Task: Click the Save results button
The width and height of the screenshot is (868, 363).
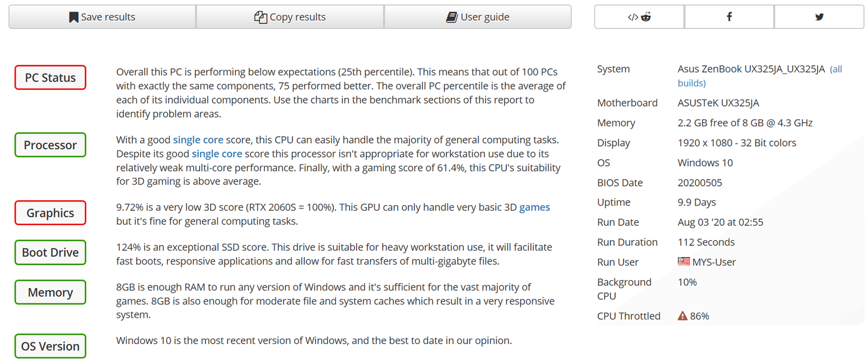Action: click(x=102, y=17)
